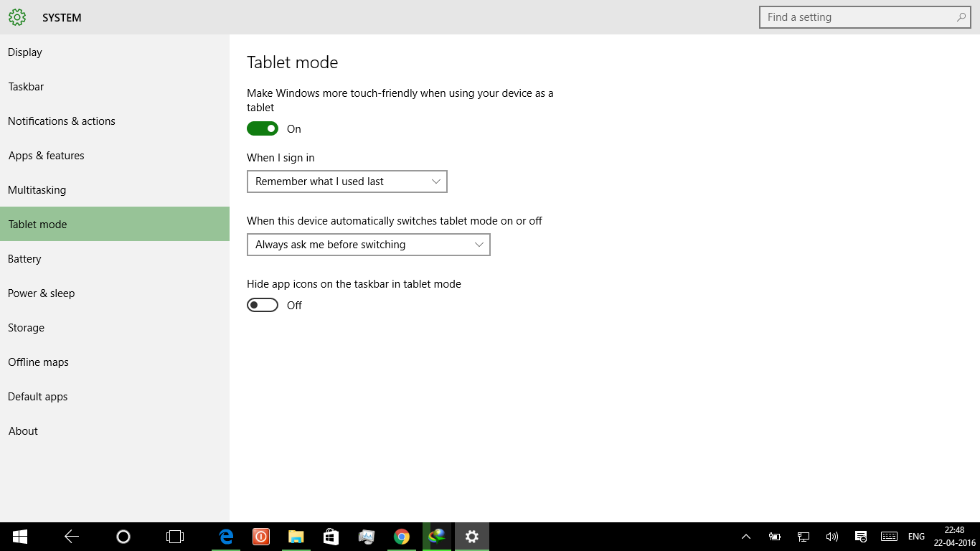Open Task View from the taskbar
Image resolution: width=980 pixels, height=551 pixels.
[x=174, y=537]
